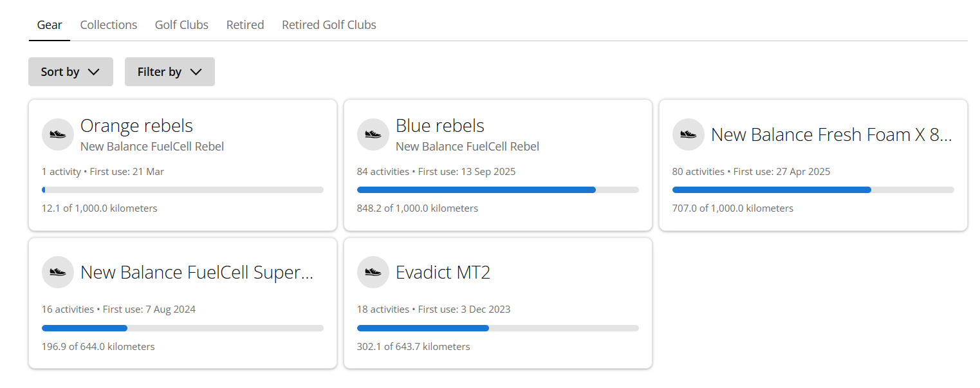This screenshot has width=980, height=388.
Task: Open the Evadict MT2 gear title
Action: coord(443,272)
